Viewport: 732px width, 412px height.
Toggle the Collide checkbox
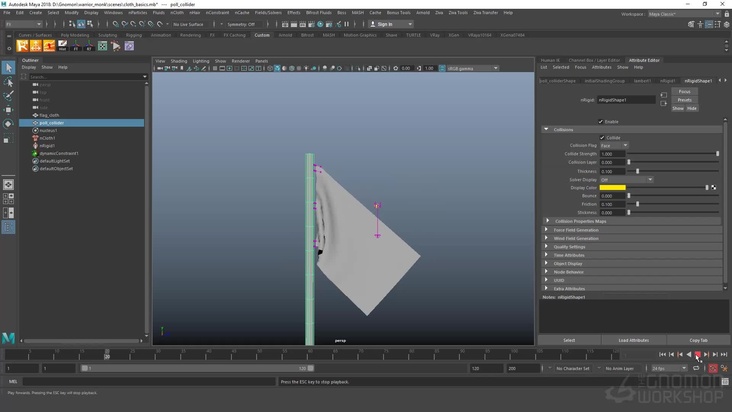tap(602, 137)
